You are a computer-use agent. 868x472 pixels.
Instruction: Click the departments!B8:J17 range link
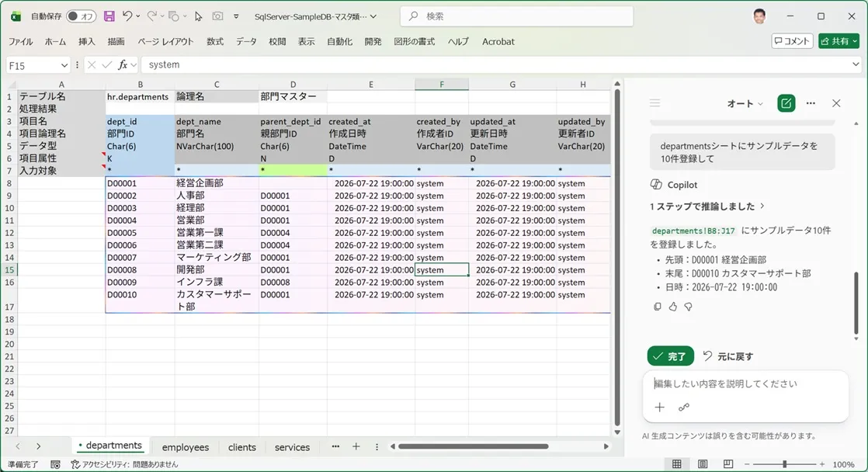(x=693, y=231)
